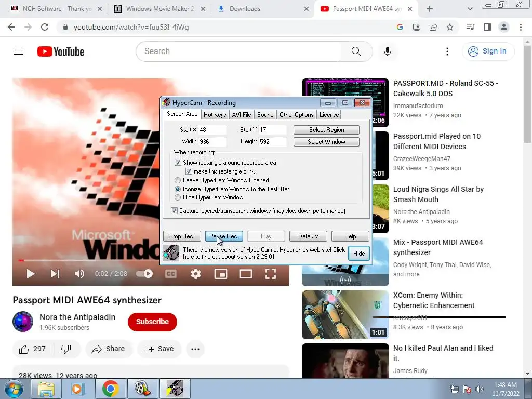Open HyperCam Hot Keys tab
This screenshot has width=532, height=399.
coord(215,115)
